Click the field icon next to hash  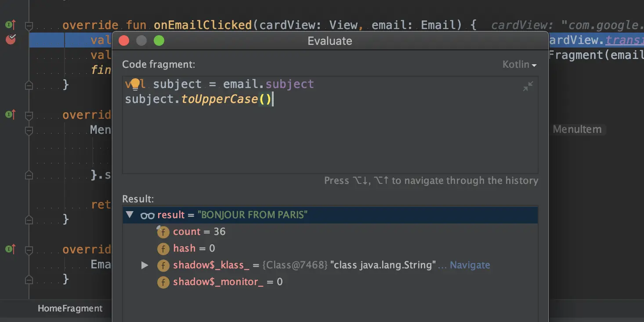[163, 249]
